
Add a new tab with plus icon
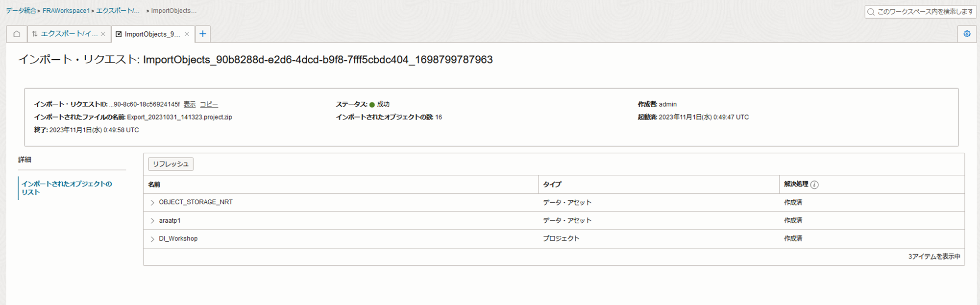(x=202, y=34)
